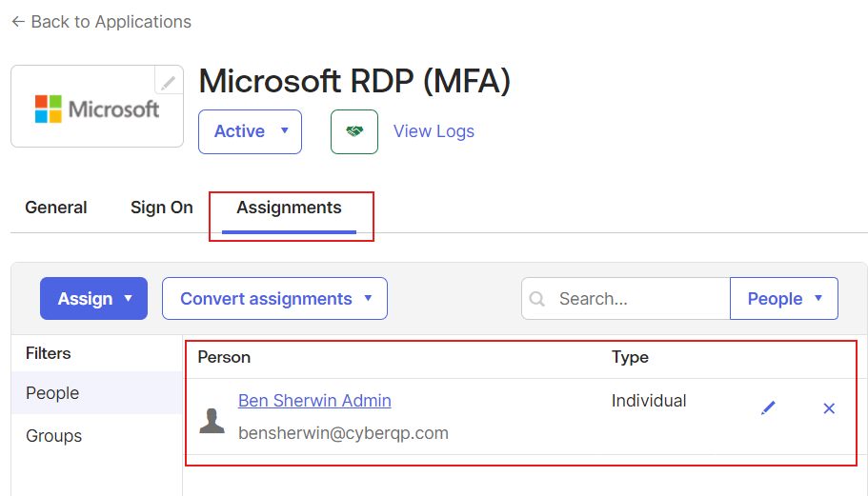Screen dimensions: 868x496
Task: Click the Filters heading
Action: tap(49, 353)
